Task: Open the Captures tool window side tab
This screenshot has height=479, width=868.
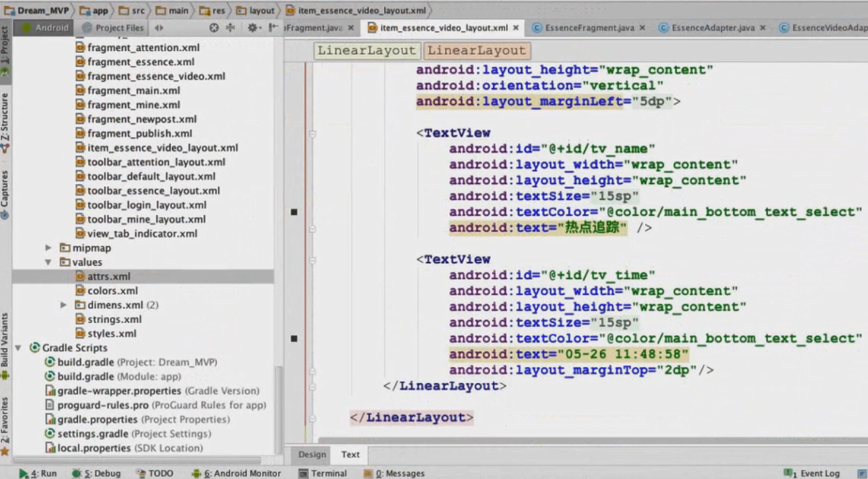Action: click(x=5, y=195)
